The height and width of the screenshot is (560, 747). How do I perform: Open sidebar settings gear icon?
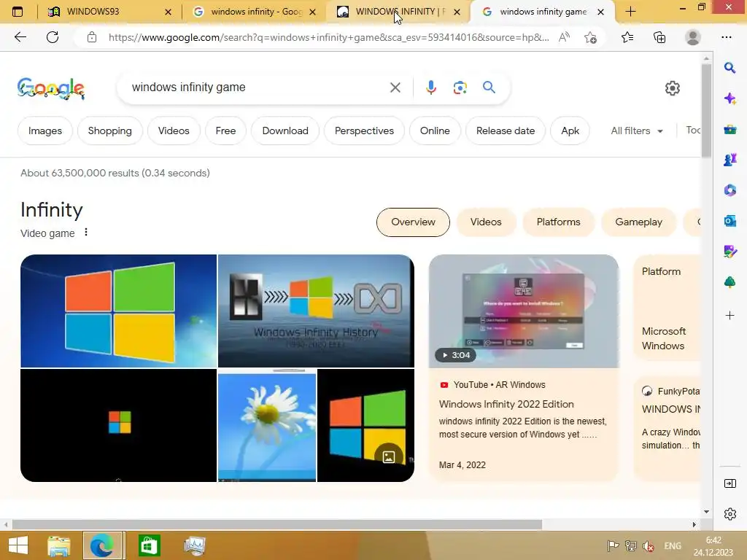coord(729,514)
